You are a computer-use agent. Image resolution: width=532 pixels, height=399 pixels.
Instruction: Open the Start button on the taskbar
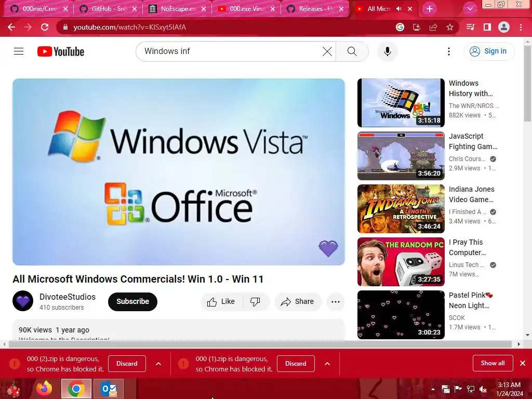(14, 389)
